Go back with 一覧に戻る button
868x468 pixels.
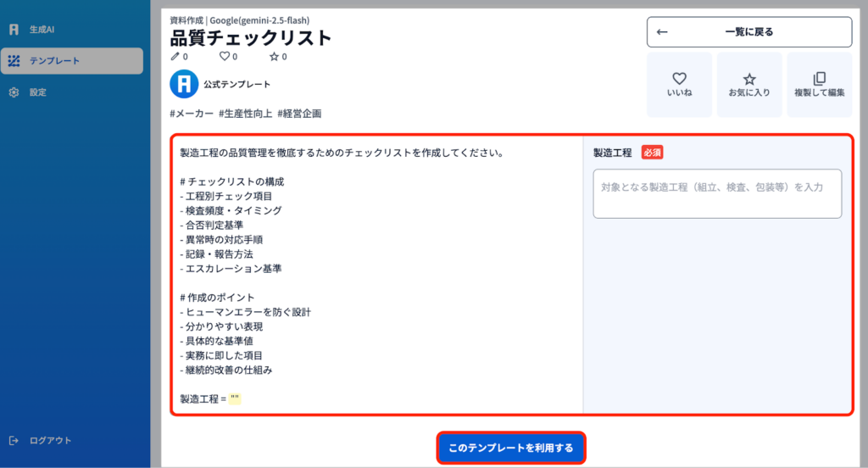748,32
